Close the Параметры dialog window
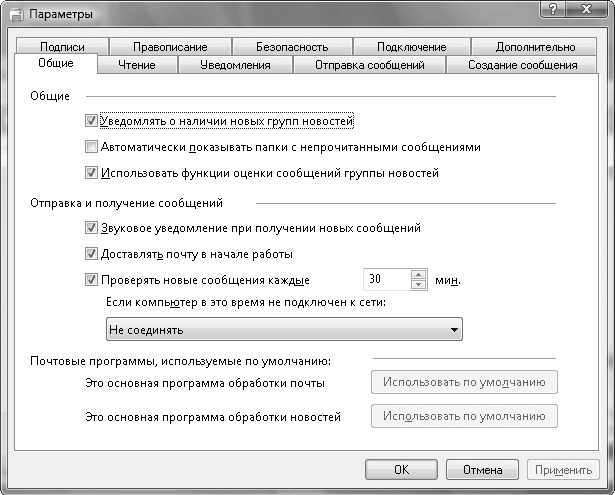615x495 pixels. [x=585, y=10]
